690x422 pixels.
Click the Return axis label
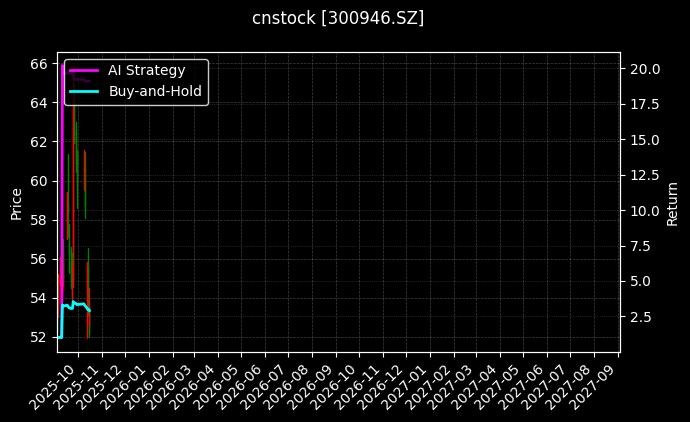tap(672, 203)
